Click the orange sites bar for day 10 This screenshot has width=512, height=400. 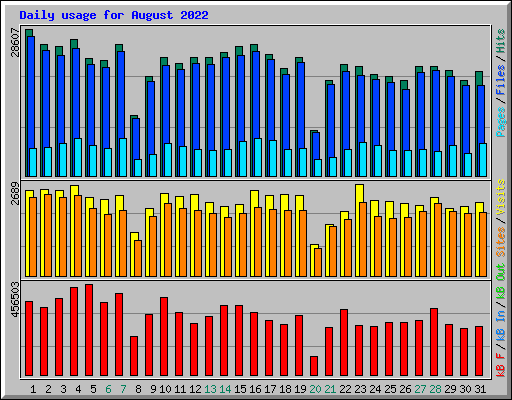168,240
